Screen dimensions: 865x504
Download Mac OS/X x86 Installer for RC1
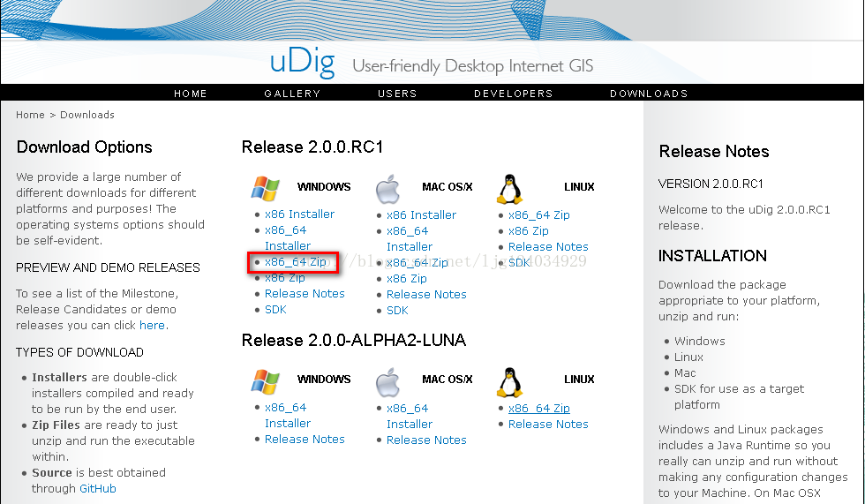click(422, 215)
